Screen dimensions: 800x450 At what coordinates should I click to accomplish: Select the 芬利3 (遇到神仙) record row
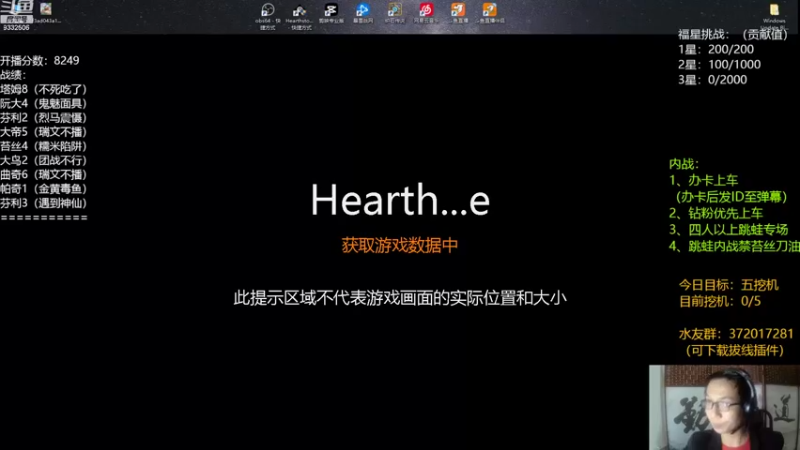coord(44,203)
